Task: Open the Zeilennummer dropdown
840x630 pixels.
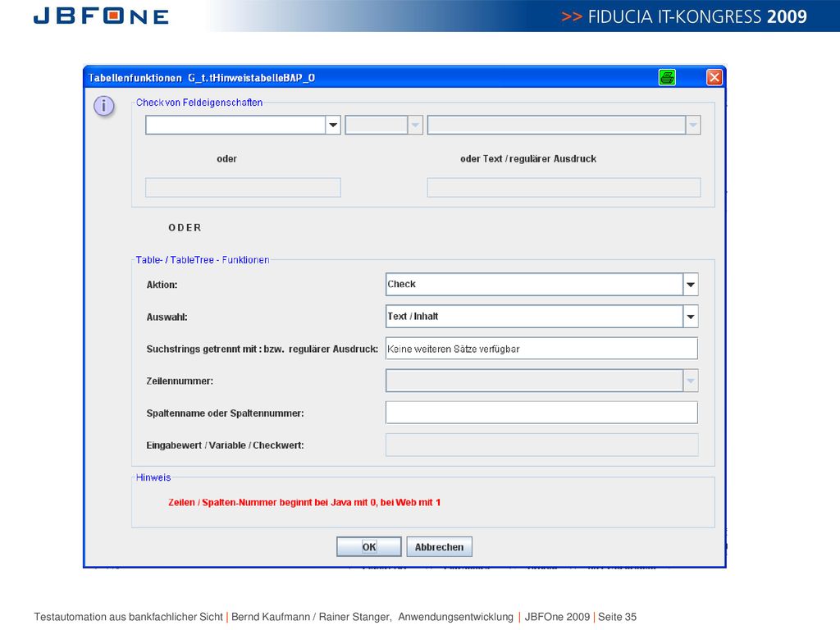Action: pyautogui.click(x=691, y=381)
